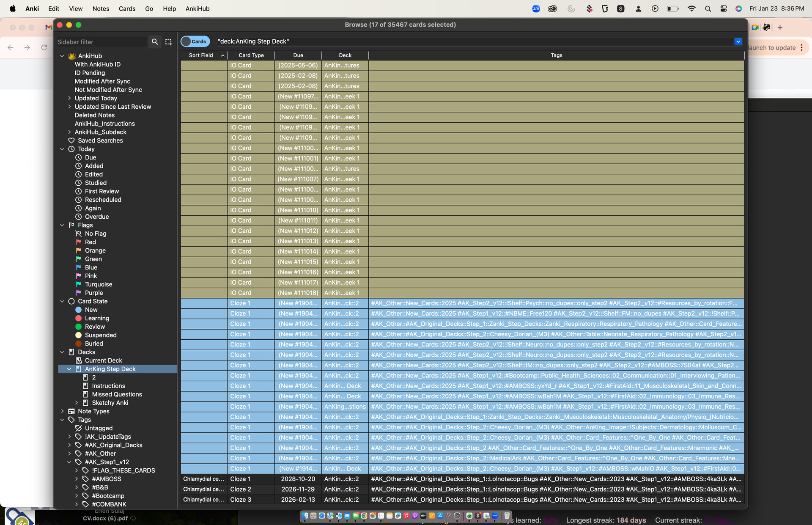Click the No Flag filter icon
The width and height of the screenshot is (812, 525).
coord(79,234)
